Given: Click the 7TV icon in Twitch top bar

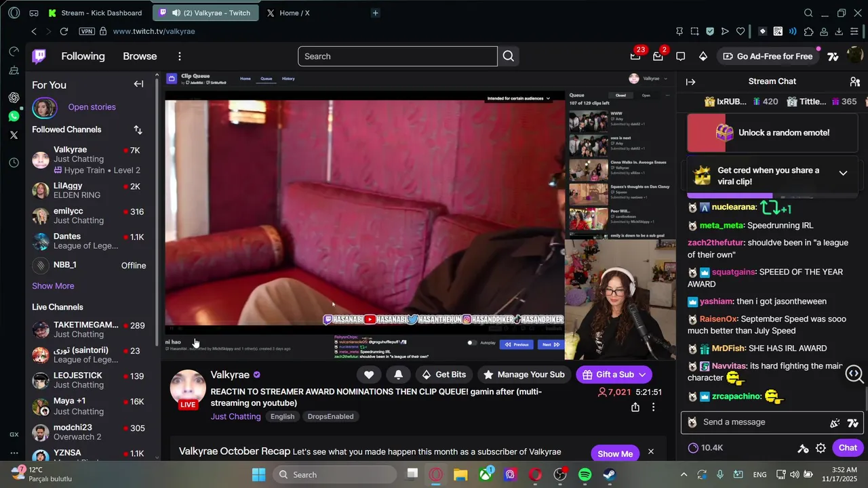Looking at the screenshot, I should coord(833,56).
